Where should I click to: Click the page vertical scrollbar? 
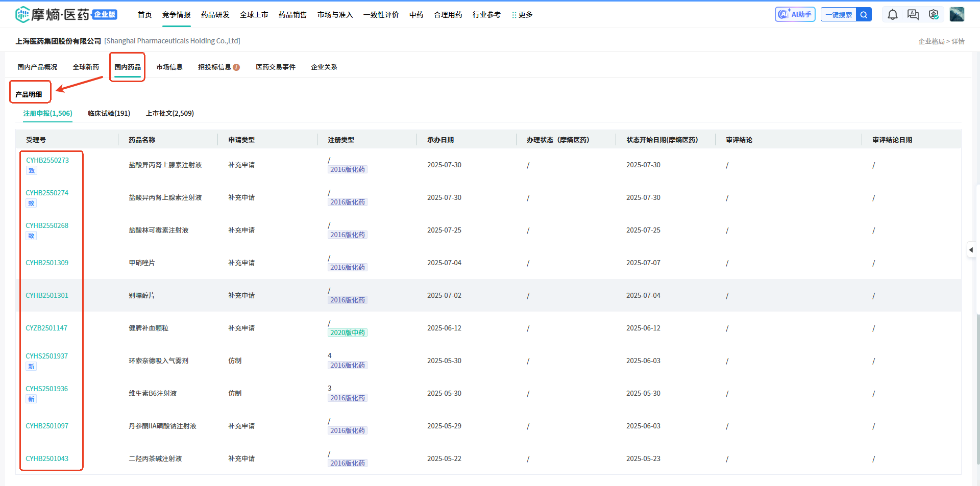(977, 390)
